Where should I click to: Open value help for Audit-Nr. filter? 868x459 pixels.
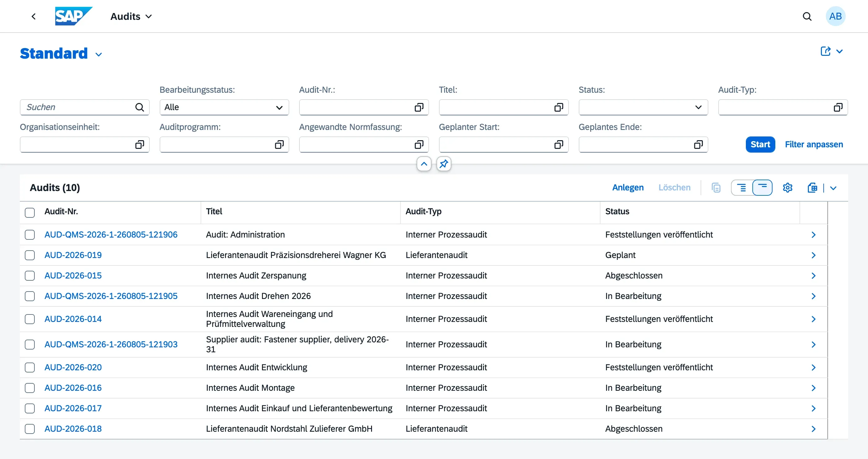point(419,107)
